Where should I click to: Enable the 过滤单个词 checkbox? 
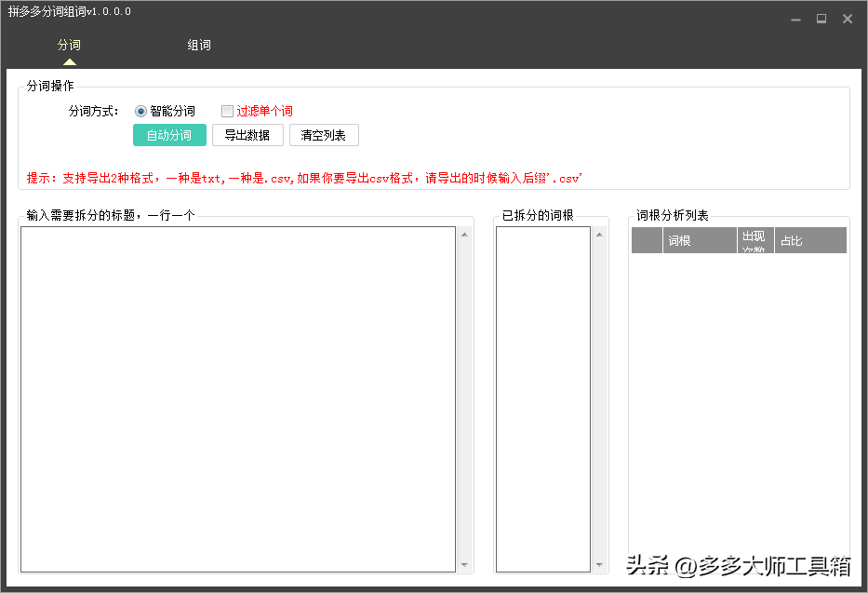[227, 111]
